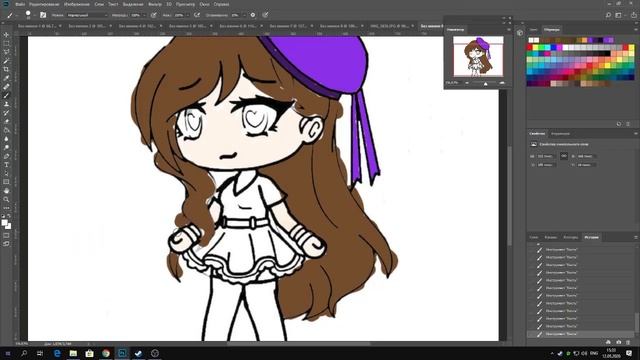The height and width of the screenshot is (360, 640).
Task: Enable airbrush build-up effects
Action: pos(197,15)
